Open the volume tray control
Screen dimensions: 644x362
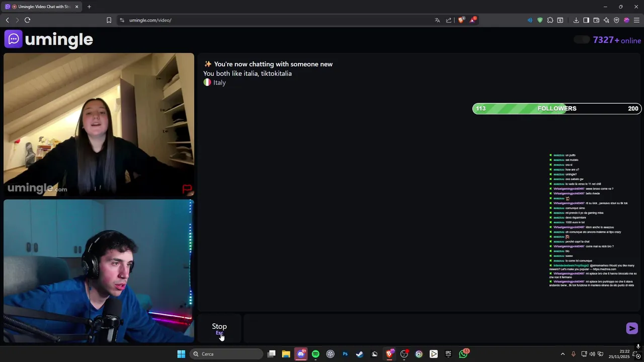(592, 354)
